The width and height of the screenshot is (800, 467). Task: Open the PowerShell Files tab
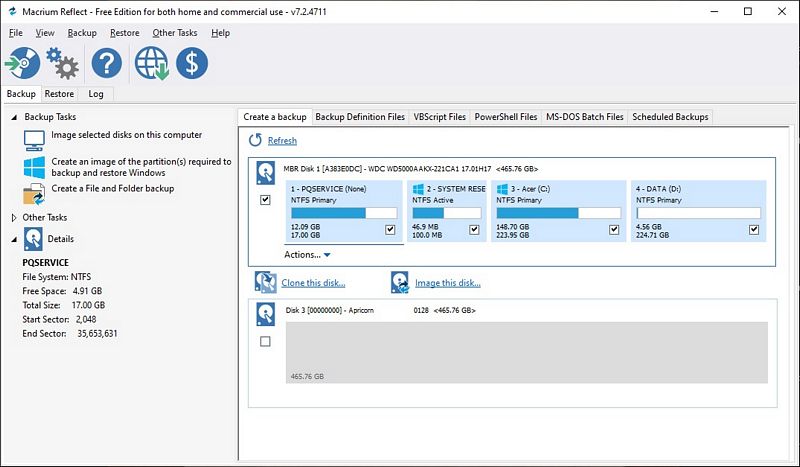point(506,117)
